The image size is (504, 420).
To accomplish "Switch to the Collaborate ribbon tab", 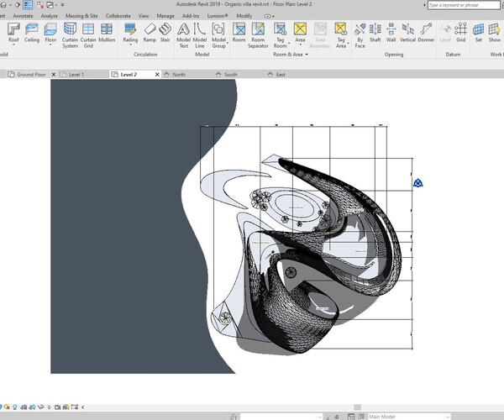I will (118, 15).
